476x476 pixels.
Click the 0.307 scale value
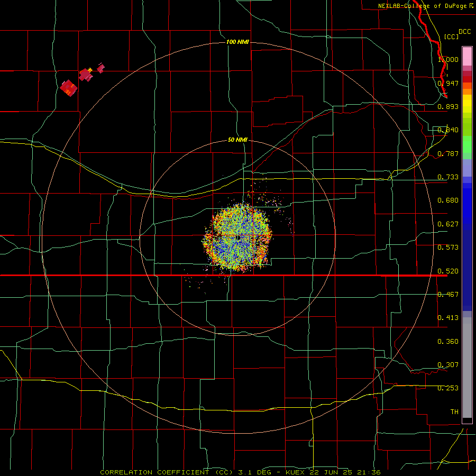pos(448,364)
